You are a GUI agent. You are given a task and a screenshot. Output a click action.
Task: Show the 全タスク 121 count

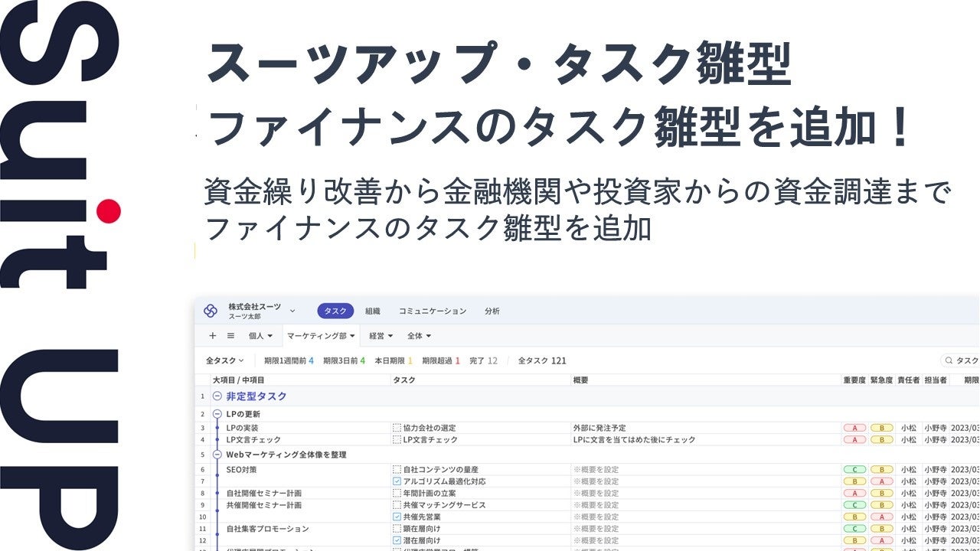click(542, 360)
